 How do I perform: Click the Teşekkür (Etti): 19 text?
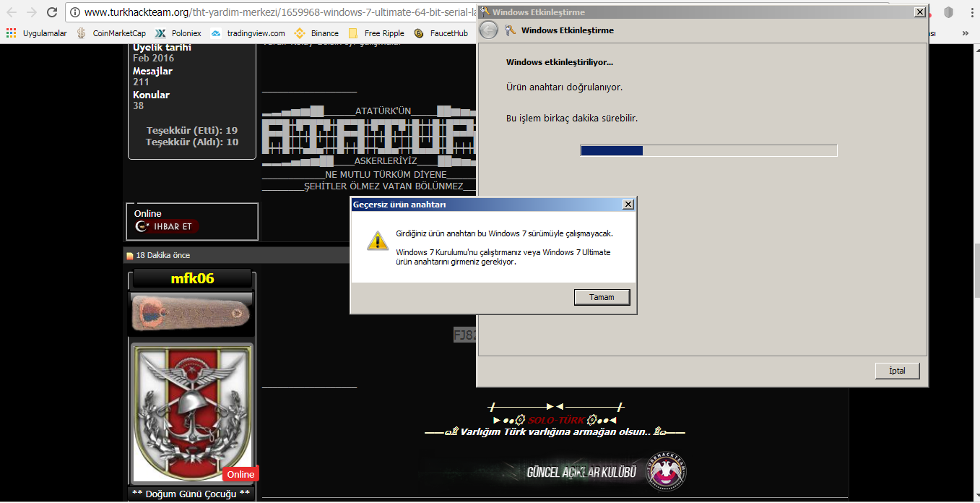[x=192, y=131]
